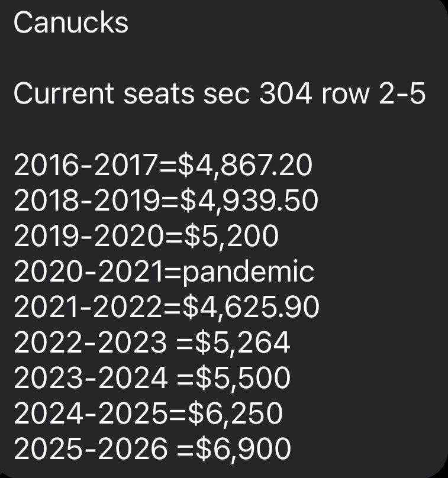The image size is (448, 478).
Task: Click the $4,625.90 amount
Action: pos(251,307)
